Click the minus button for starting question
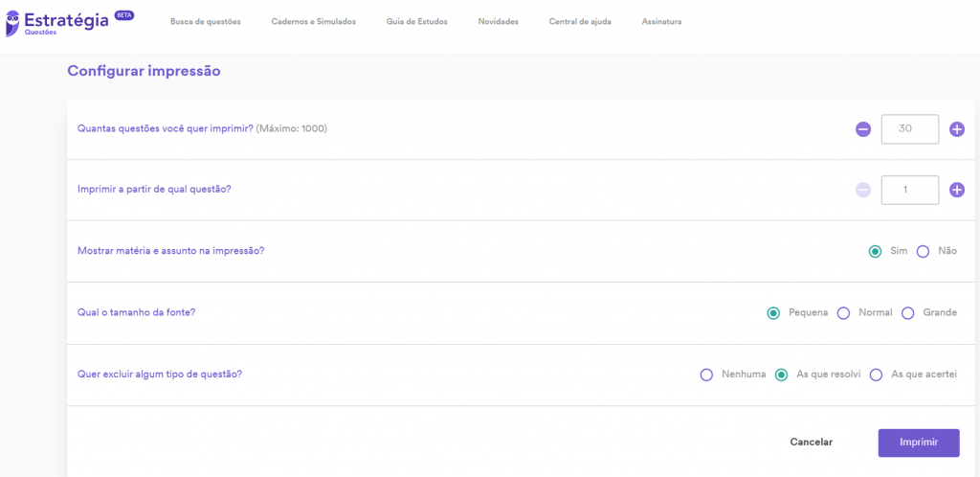Image resolution: width=980 pixels, height=477 pixels. 863,190
